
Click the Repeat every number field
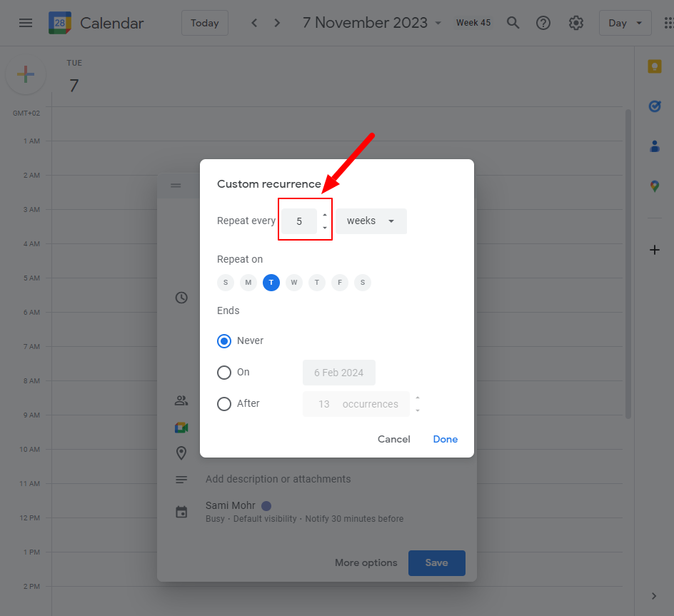coord(299,221)
